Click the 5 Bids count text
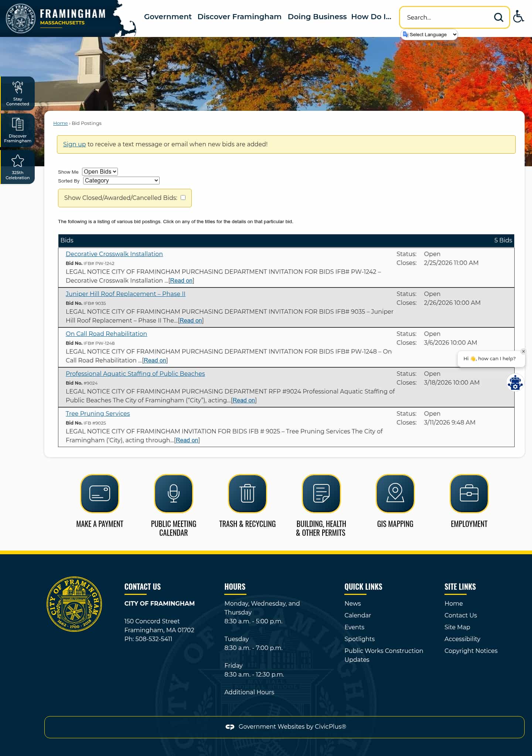 coord(503,240)
